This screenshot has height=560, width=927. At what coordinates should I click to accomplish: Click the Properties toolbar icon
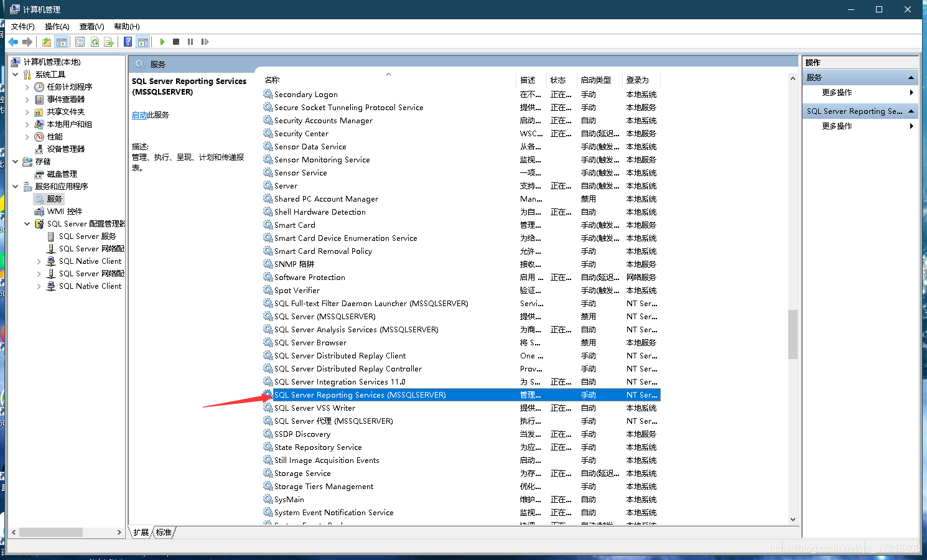pos(80,42)
